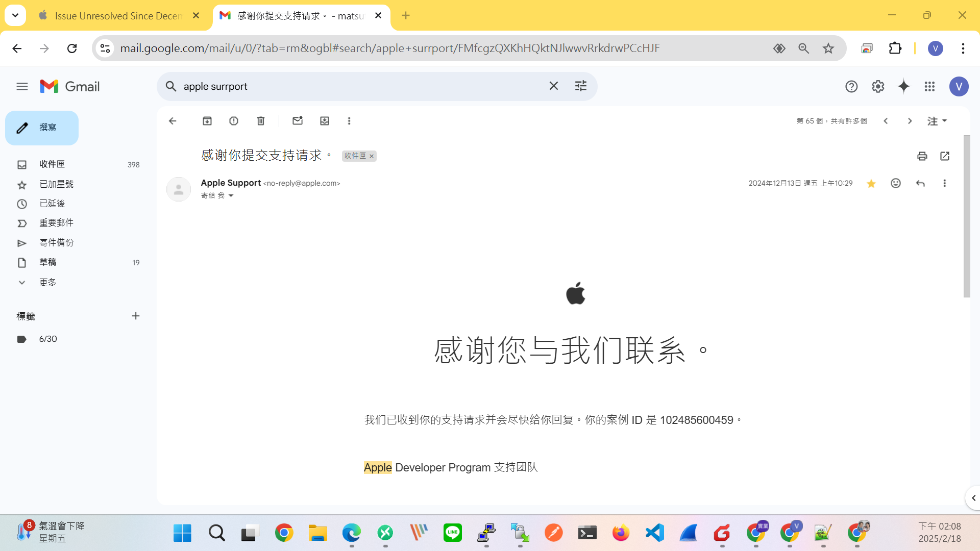
Task: Click the search magnifier icon in Gmail
Action: coord(171,86)
